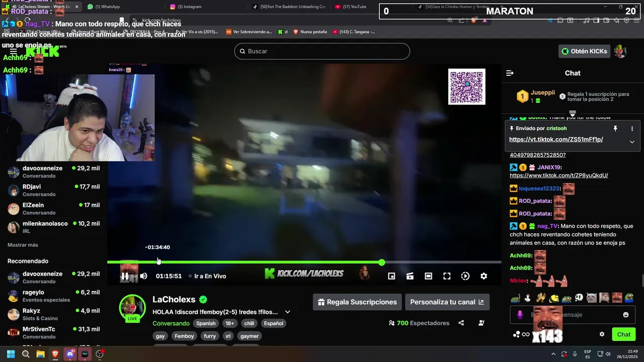
Task: Mute the player volume speaker icon
Action: 143,276
